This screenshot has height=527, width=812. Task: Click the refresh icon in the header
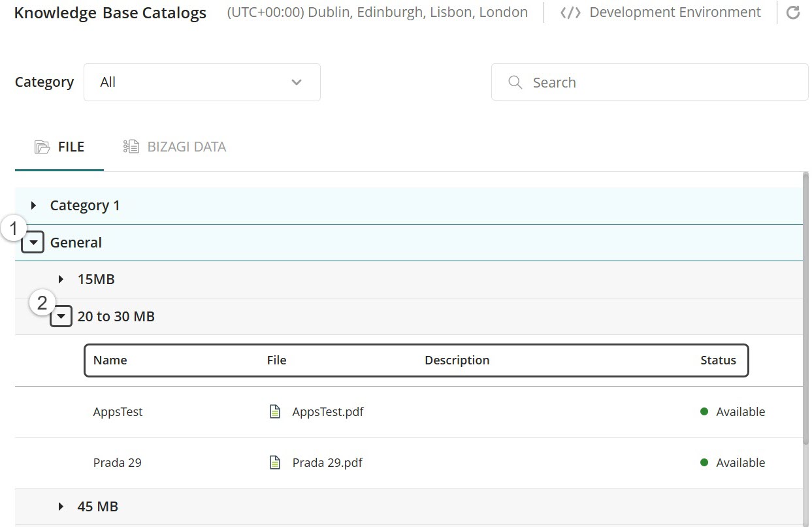click(x=794, y=12)
